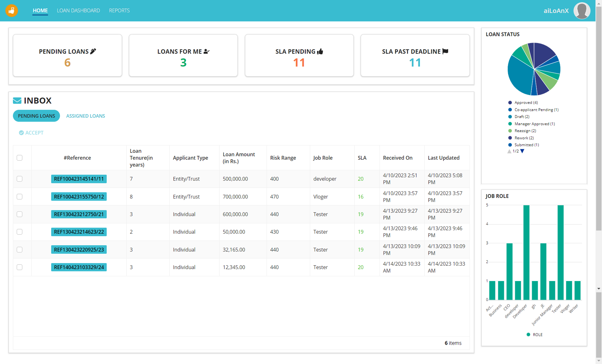Click the thumbs-up icon beside SLA Pending

point(320,51)
